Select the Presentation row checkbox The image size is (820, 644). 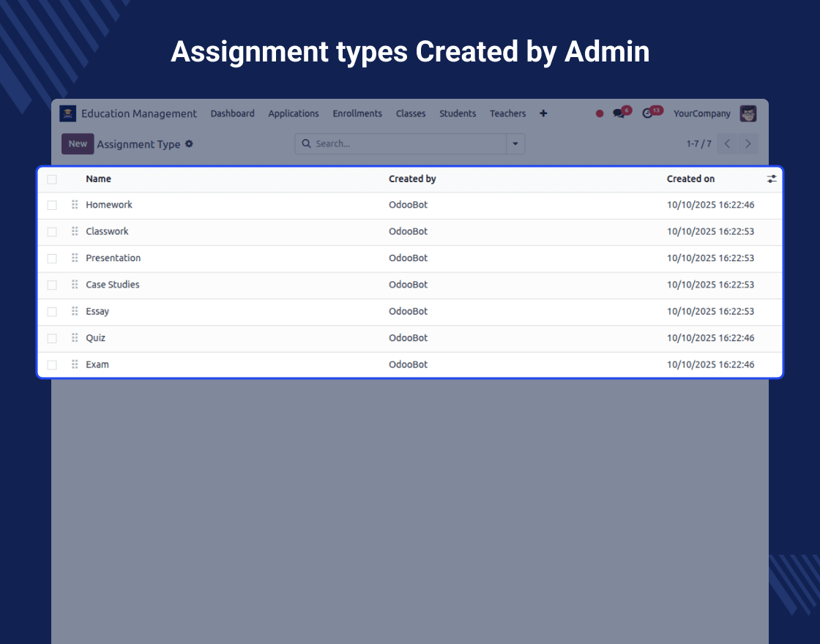point(52,259)
